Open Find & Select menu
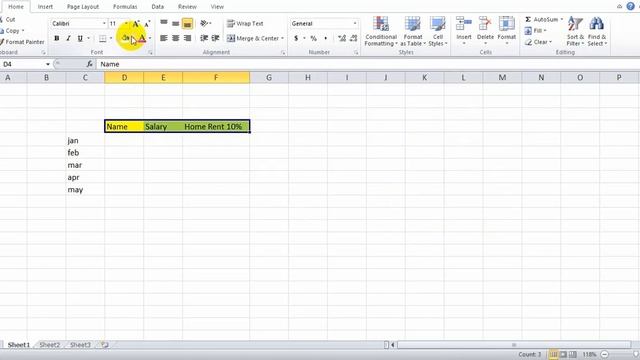Screen dimensions: 640x360 (597, 31)
